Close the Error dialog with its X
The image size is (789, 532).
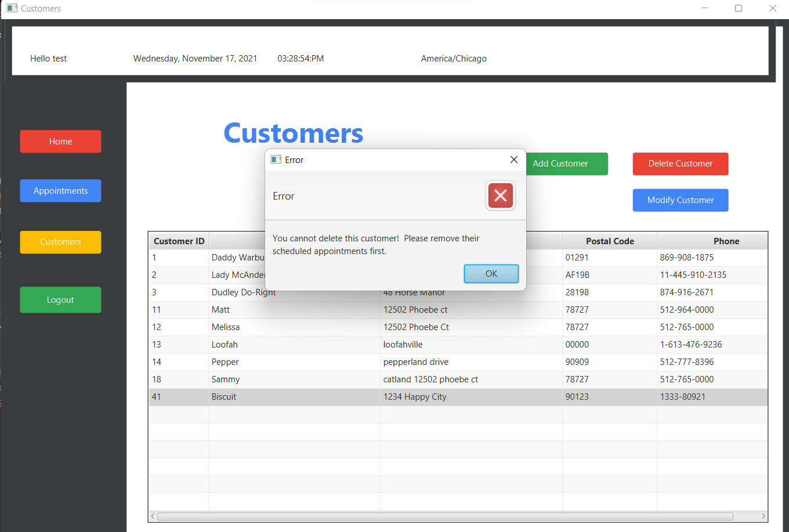[513, 159]
